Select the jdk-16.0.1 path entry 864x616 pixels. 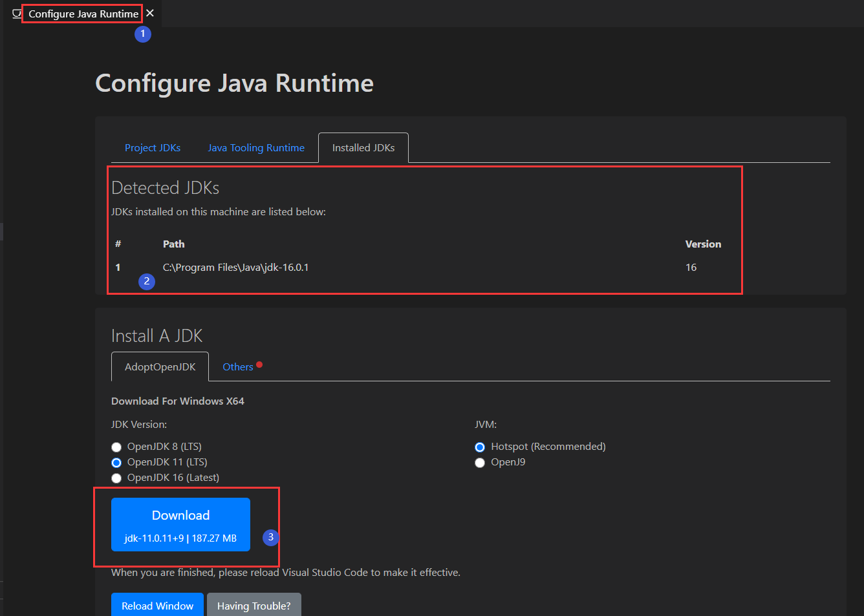234,267
